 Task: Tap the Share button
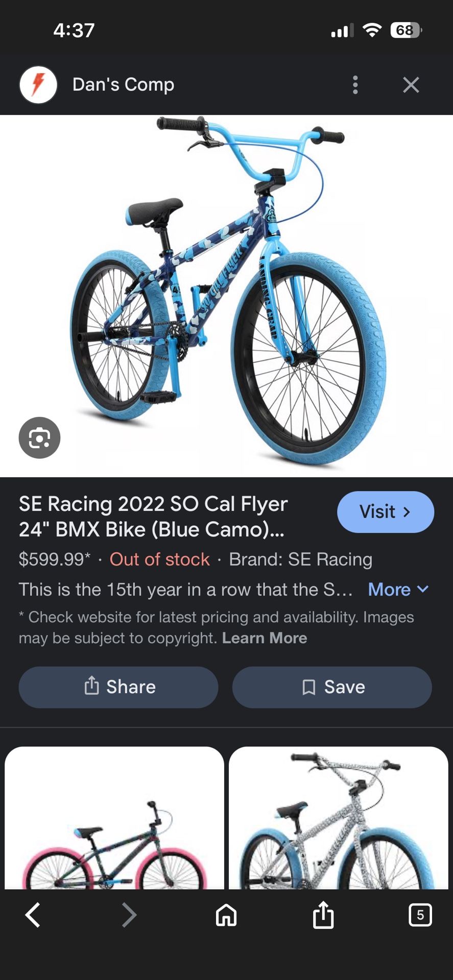click(118, 687)
